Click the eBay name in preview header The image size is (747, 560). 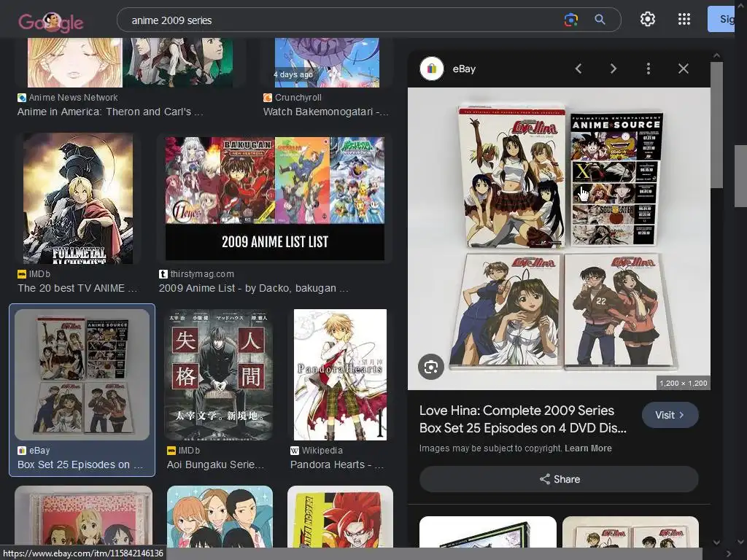coord(464,69)
